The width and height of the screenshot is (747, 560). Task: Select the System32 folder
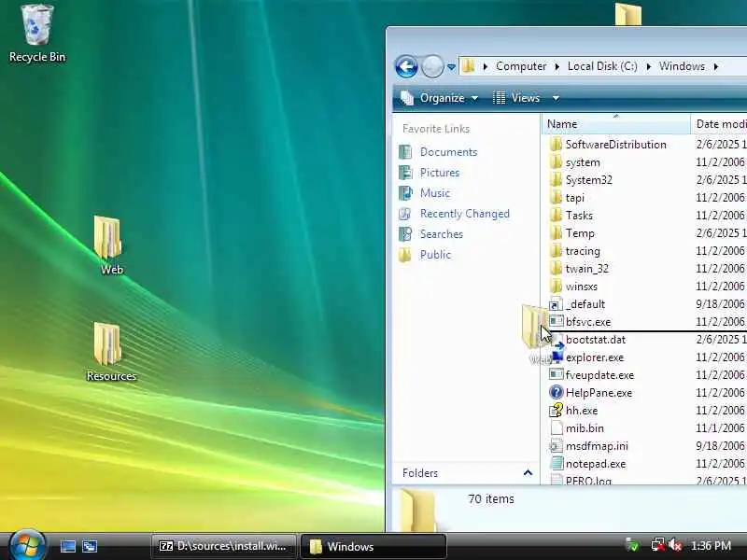tap(588, 180)
